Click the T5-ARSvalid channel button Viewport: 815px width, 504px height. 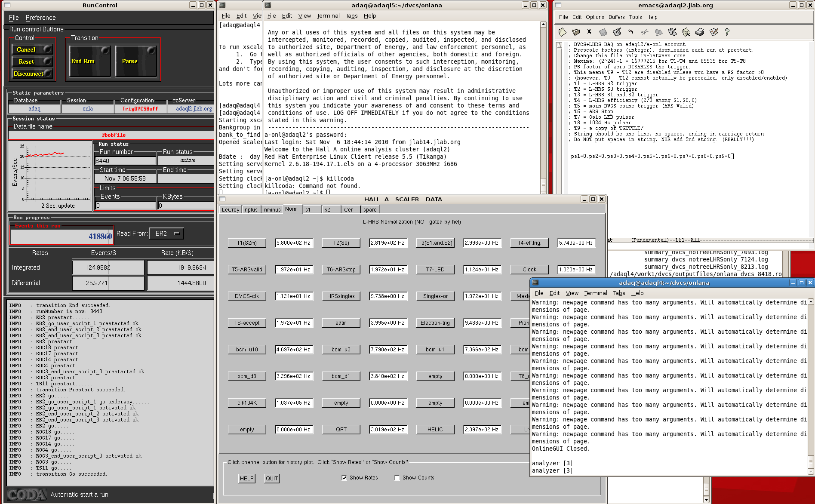247,270
